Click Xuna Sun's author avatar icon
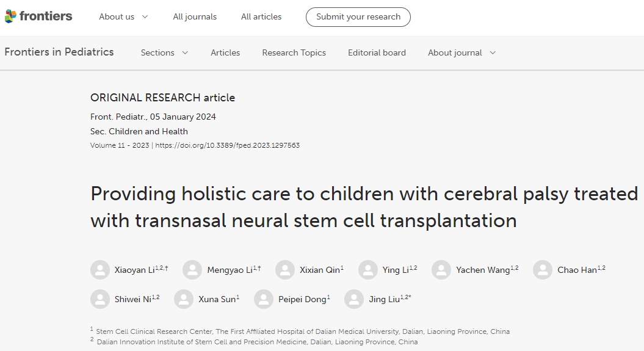The image size is (644, 351). point(184,299)
